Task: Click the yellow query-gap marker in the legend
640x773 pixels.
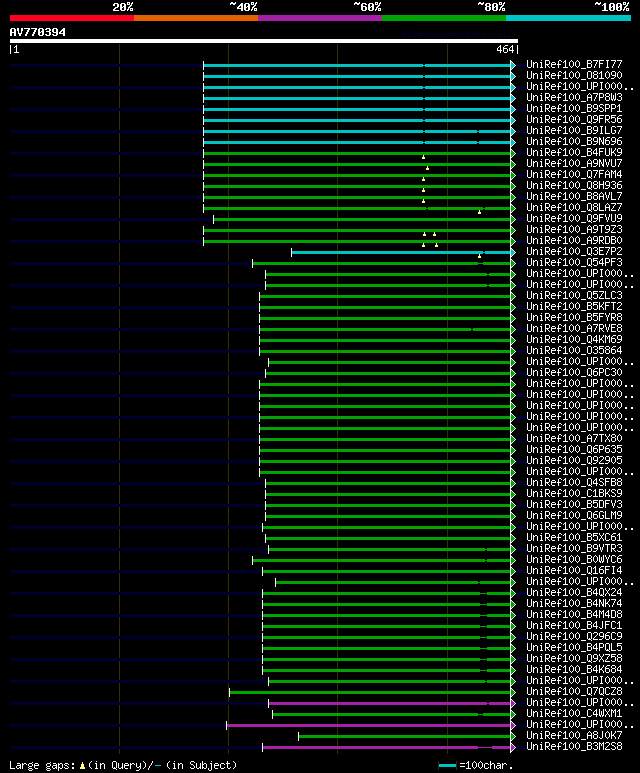Action: [82, 766]
